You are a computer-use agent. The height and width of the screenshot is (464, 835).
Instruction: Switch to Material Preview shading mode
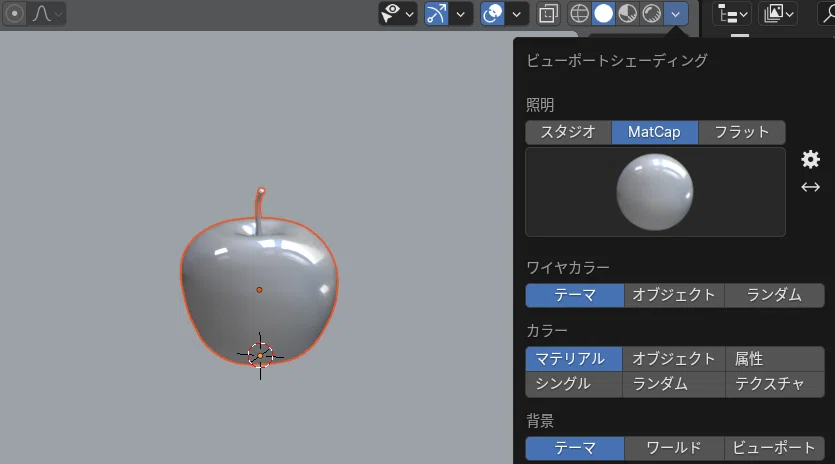(x=627, y=14)
